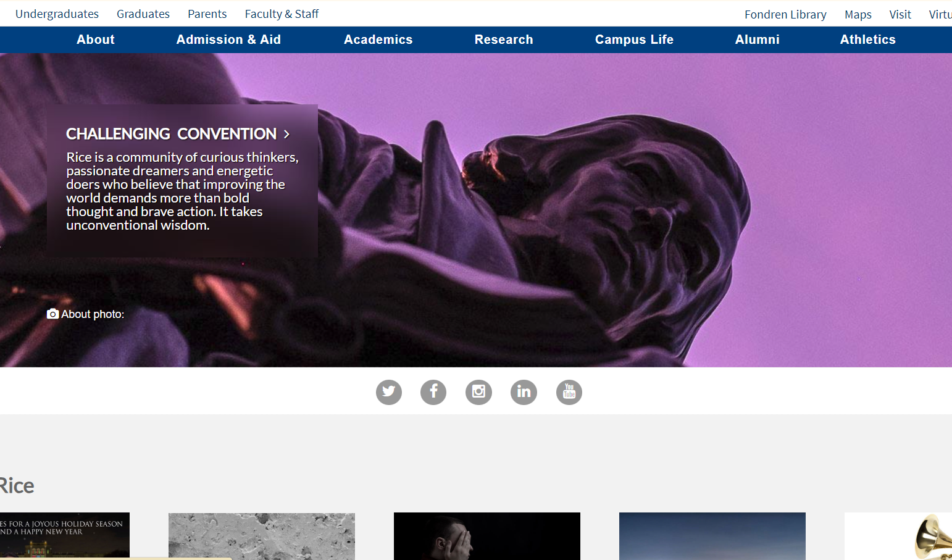952x560 pixels.
Task: Visit the Parents link
Action: (x=207, y=14)
